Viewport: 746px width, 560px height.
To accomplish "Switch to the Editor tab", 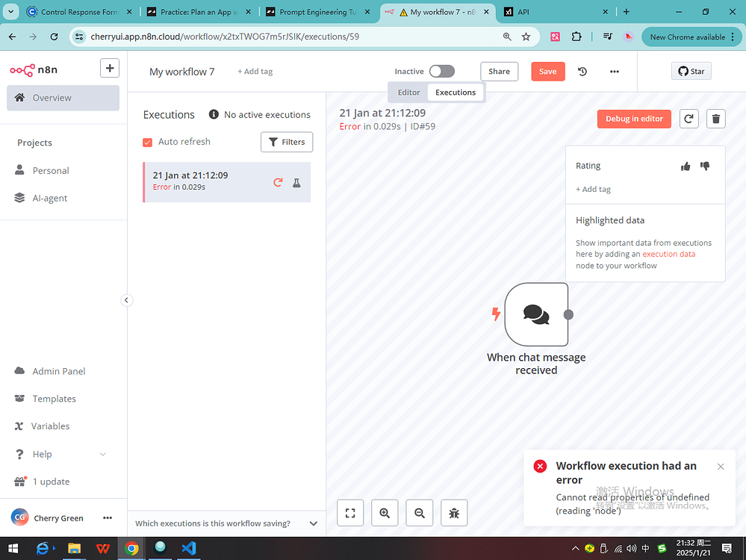I will [x=408, y=92].
